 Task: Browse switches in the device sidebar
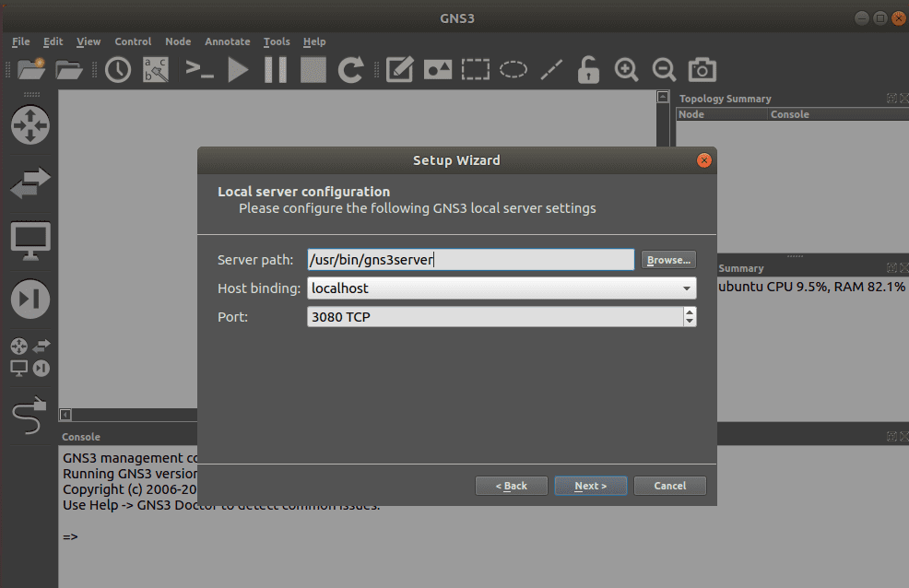click(30, 182)
